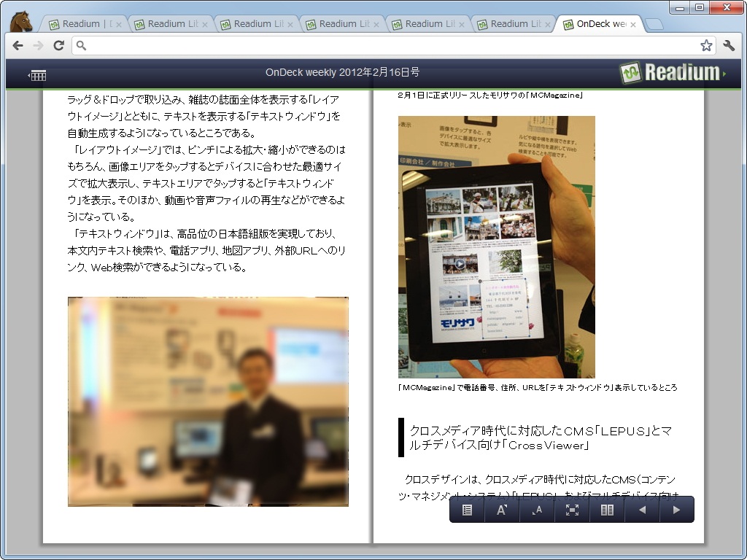Reload the current page

coord(59,44)
